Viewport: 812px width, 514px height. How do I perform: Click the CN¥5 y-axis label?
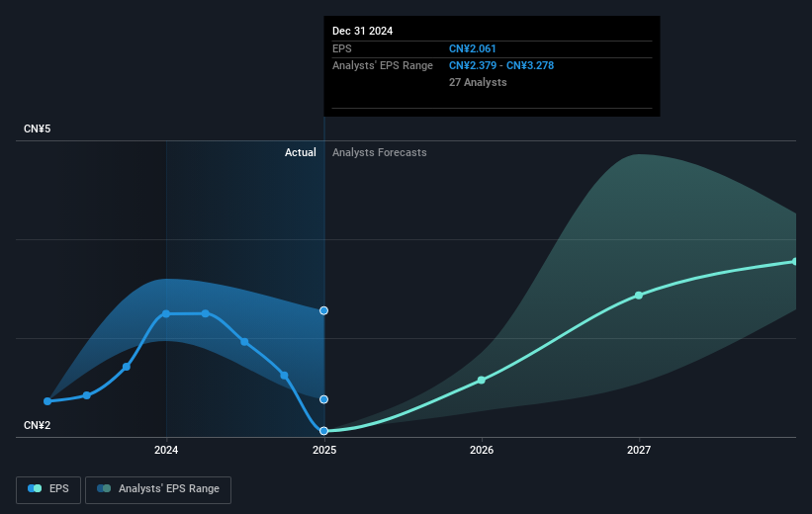(x=38, y=128)
